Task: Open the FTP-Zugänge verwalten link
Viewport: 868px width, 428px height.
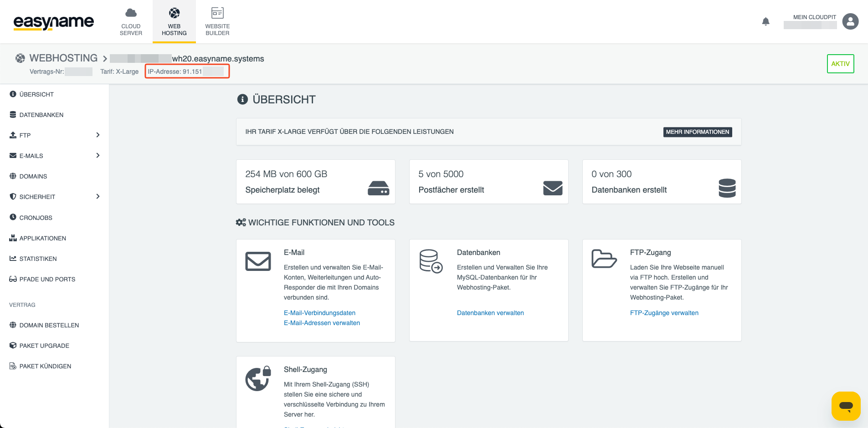Action: pyautogui.click(x=664, y=313)
